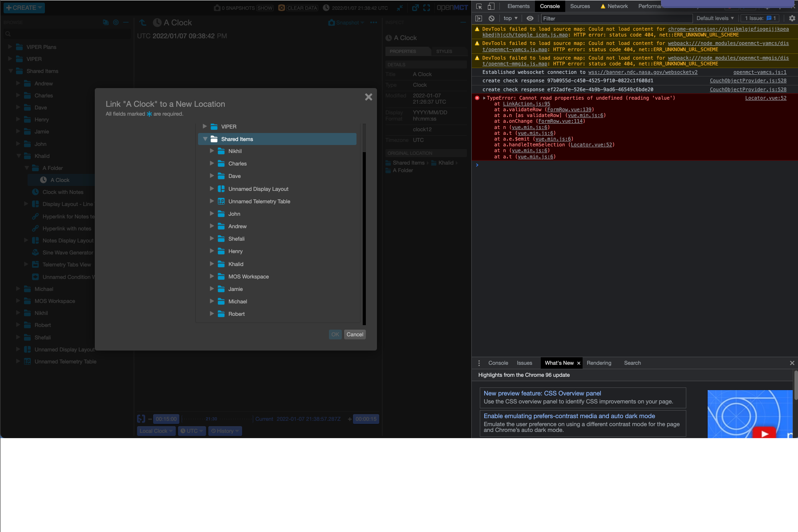This screenshot has width=798, height=532.
Task: Collapse the Shared Items folder in the dialog
Action: pos(205,139)
